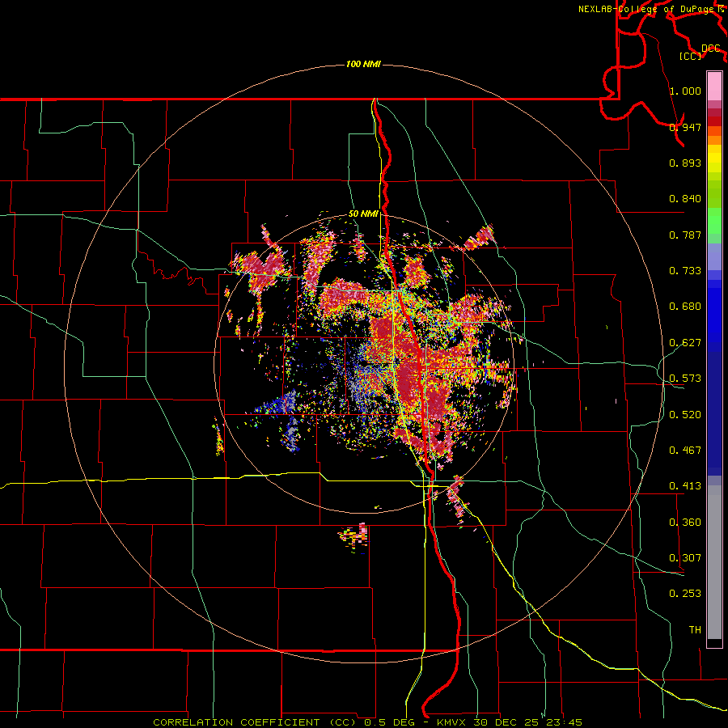Click the 0.307 color scale label
Screen dimensions: 728x728
click(685, 558)
